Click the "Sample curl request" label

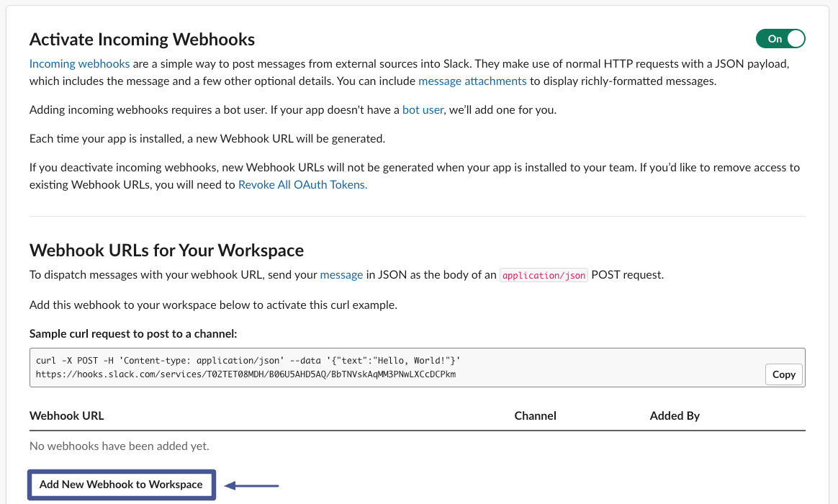pyautogui.click(x=133, y=333)
